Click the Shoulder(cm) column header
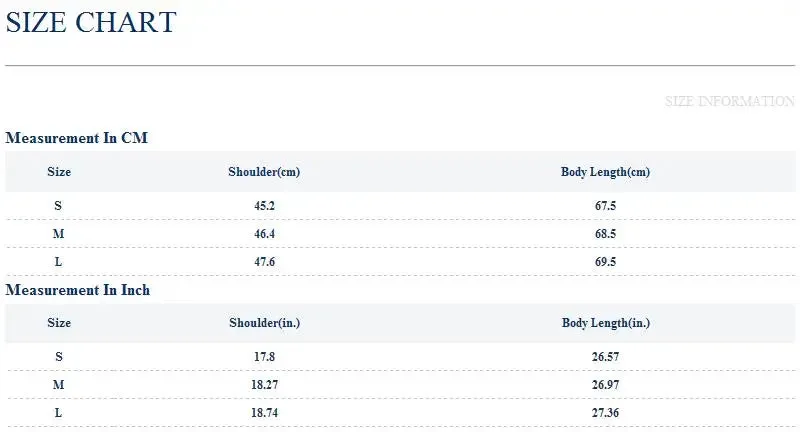 pyautogui.click(x=264, y=172)
